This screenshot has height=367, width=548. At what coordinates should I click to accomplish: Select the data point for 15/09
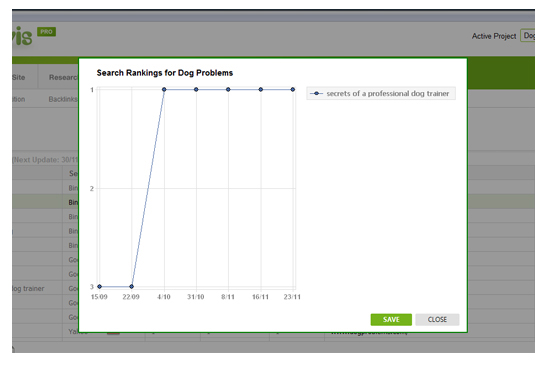click(x=99, y=287)
